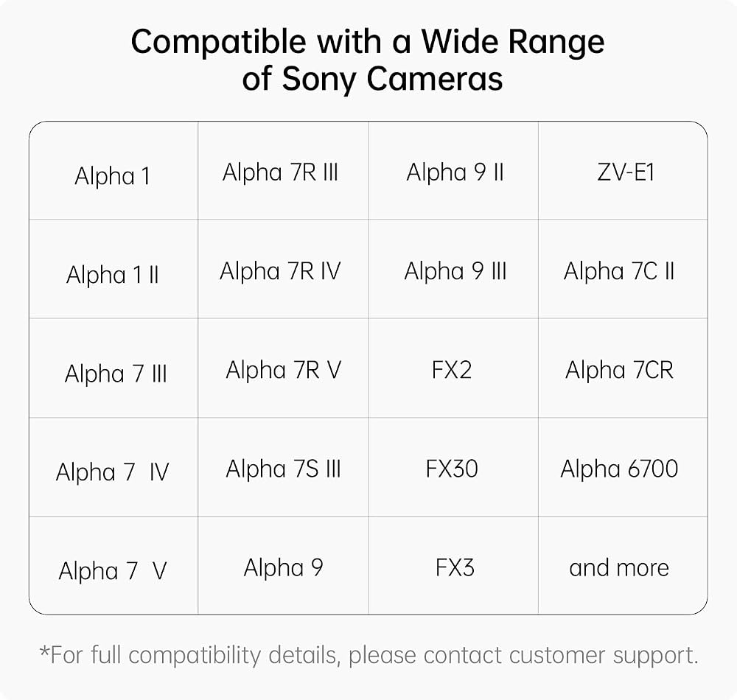
Task: Click the Alpha 1 cell
Action: [113, 170]
